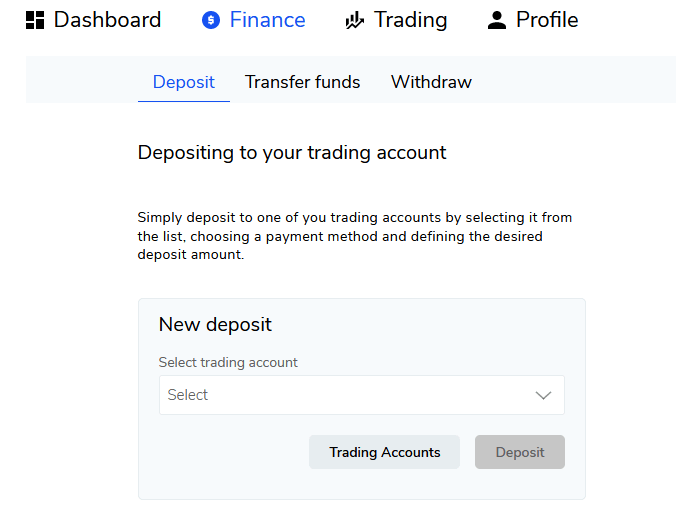Click the gray Deposit submit button
676x507 pixels.
[520, 452]
